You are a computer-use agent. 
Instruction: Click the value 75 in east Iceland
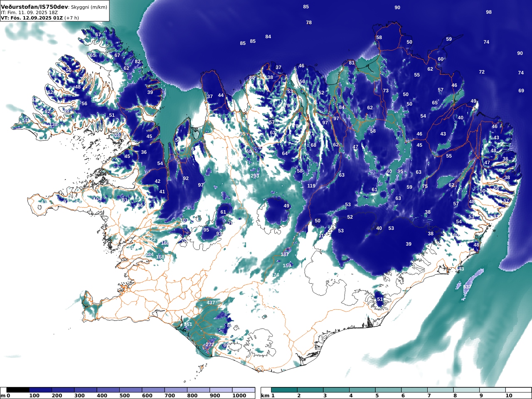tap(425, 186)
